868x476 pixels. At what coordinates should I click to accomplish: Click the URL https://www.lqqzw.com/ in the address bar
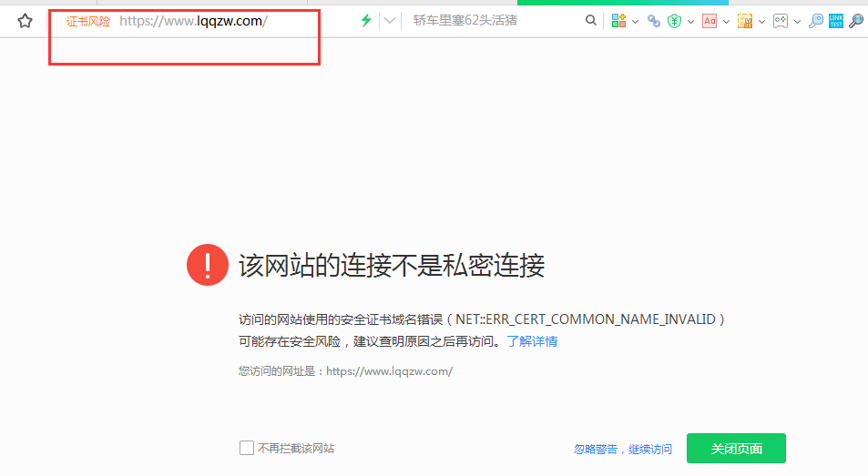pos(194,21)
